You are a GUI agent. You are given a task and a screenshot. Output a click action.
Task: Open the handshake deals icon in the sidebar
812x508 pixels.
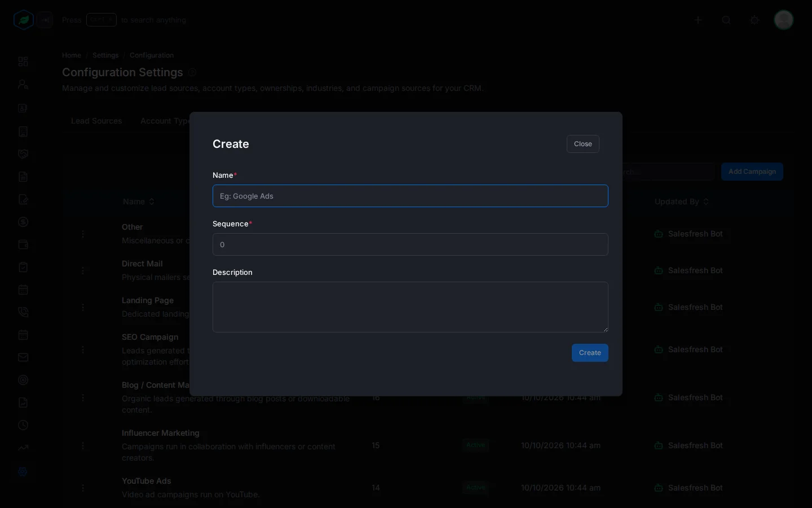[23, 154]
